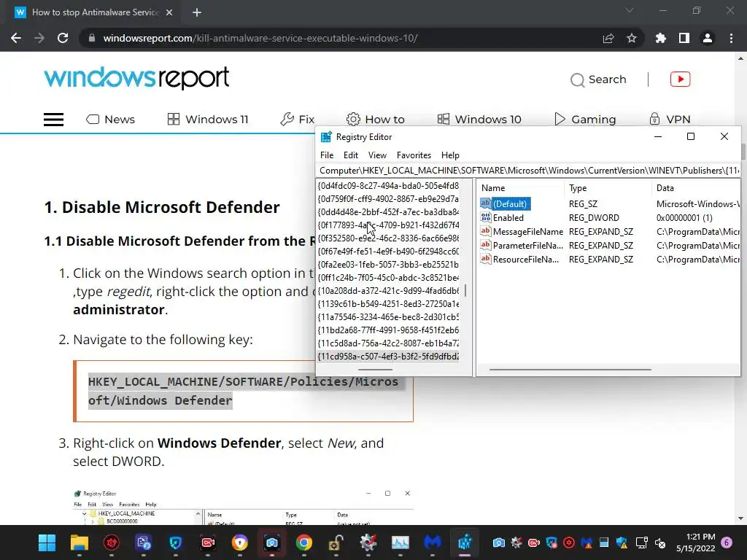
Task: Open the hamburger site menu
Action: 53,119
